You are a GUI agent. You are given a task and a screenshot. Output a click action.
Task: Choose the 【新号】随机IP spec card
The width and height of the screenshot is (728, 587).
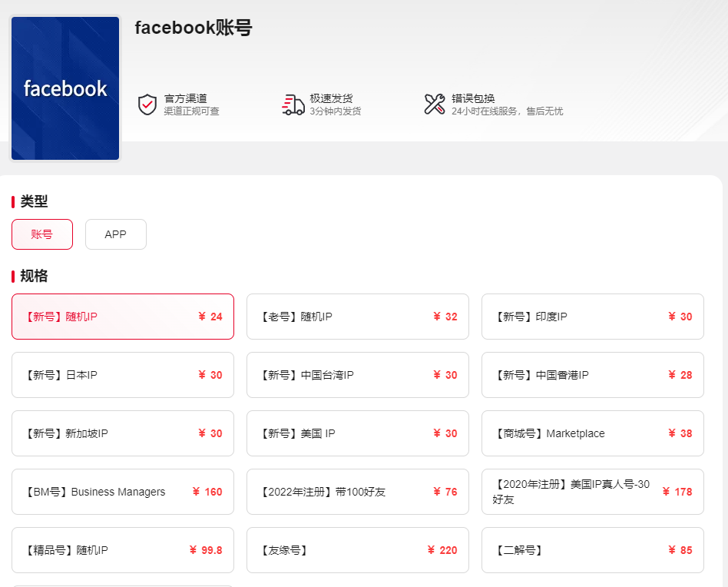tap(123, 317)
